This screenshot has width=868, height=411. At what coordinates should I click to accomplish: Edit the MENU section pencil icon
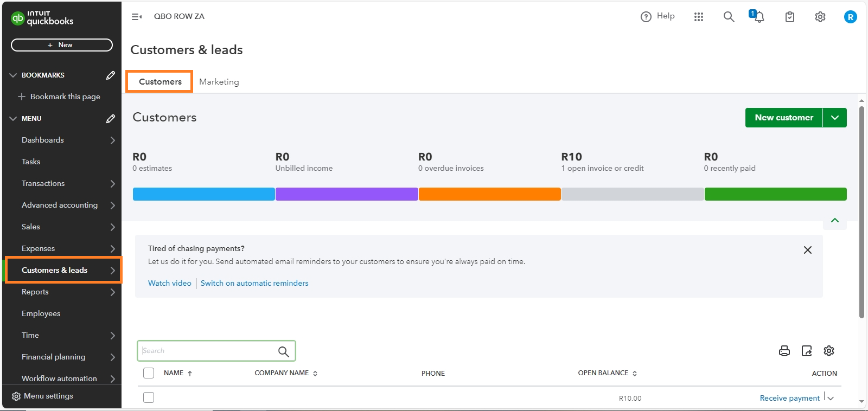(111, 119)
